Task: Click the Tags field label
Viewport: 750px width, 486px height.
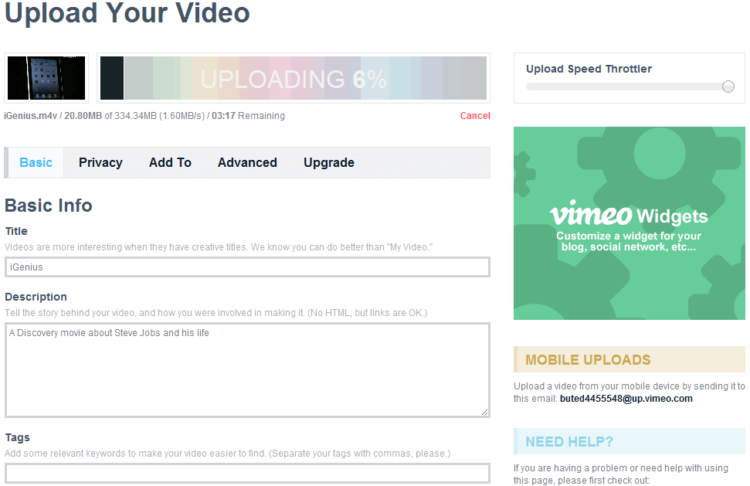Action: click(17, 438)
